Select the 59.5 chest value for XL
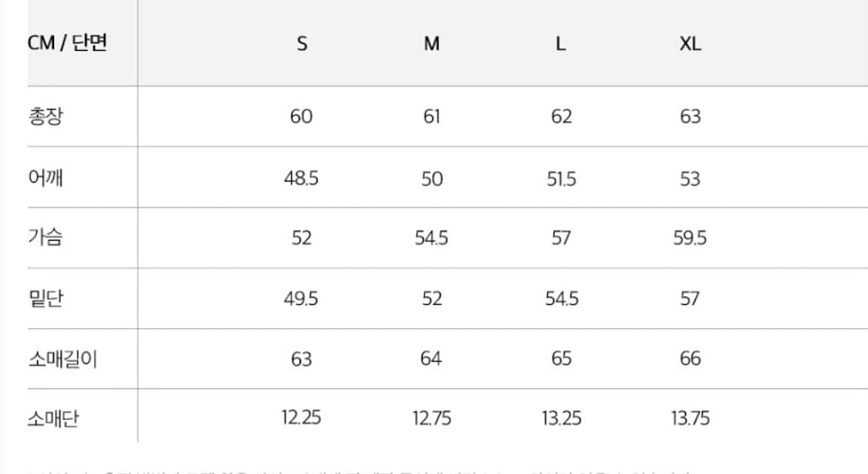 tap(690, 239)
